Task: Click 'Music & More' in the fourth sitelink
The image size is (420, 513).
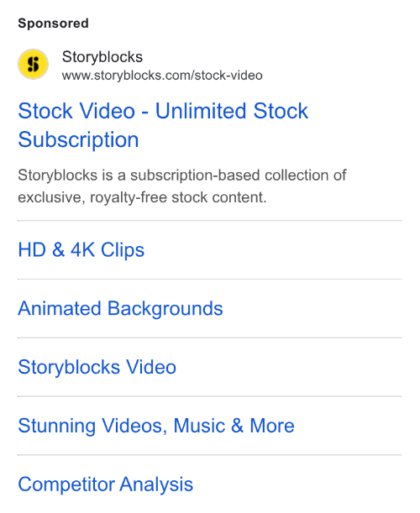Action: 234,426
